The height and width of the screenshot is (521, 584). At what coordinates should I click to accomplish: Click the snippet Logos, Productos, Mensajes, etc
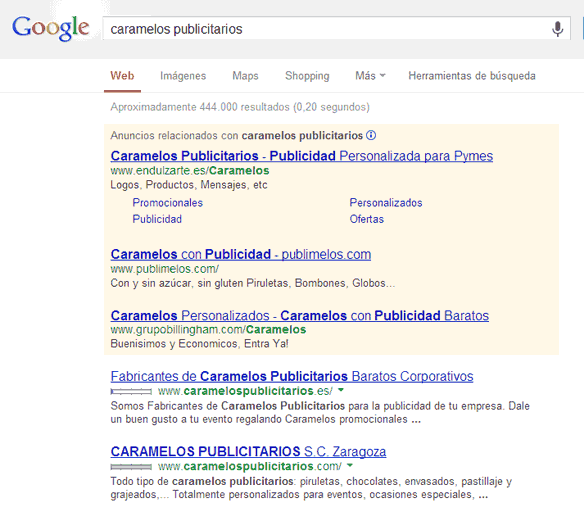189,185
